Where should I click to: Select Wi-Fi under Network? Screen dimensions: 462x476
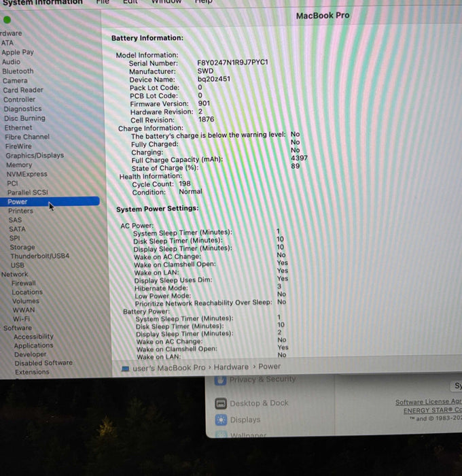click(21, 319)
